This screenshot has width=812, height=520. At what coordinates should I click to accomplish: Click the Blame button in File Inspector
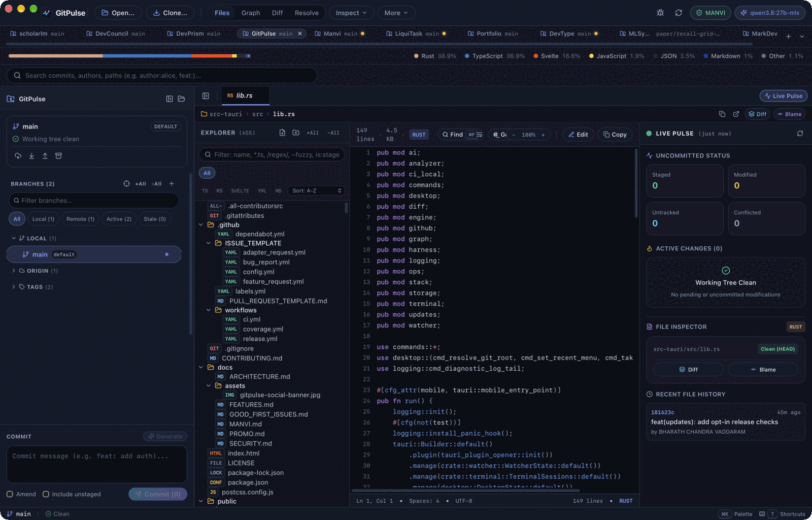pos(763,370)
